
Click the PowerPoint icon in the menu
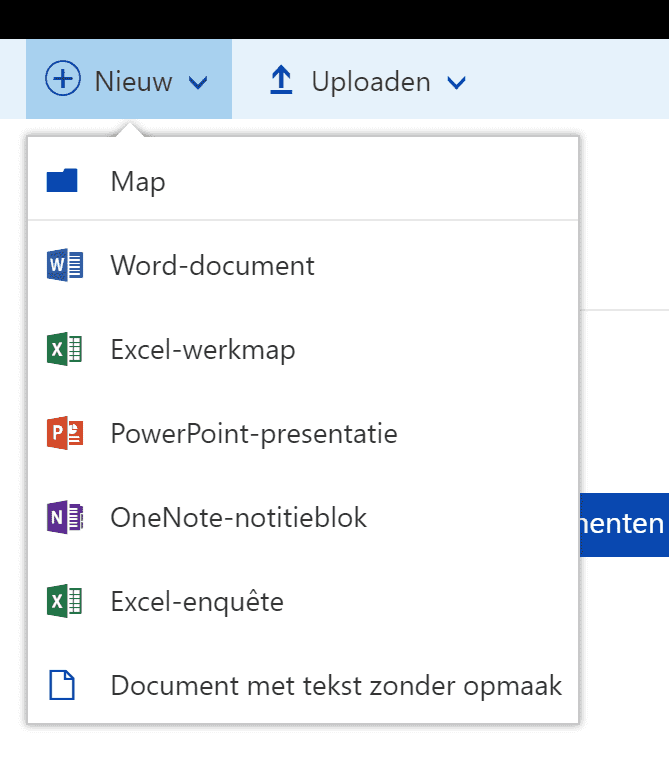pyautogui.click(x=65, y=433)
